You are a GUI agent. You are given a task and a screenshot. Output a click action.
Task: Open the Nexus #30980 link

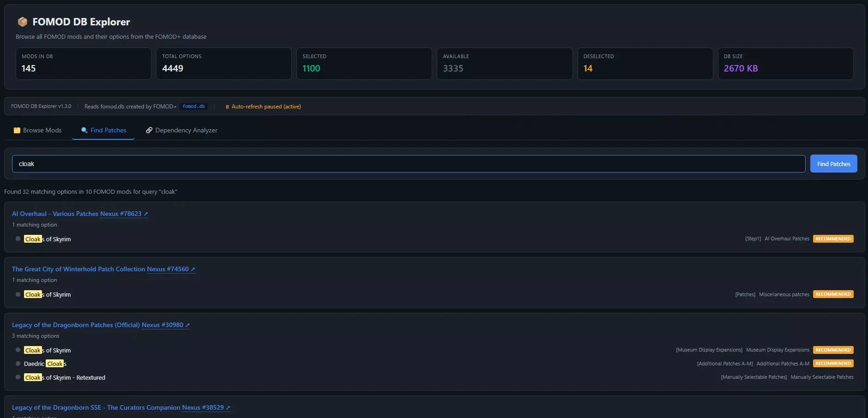[x=166, y=325]
